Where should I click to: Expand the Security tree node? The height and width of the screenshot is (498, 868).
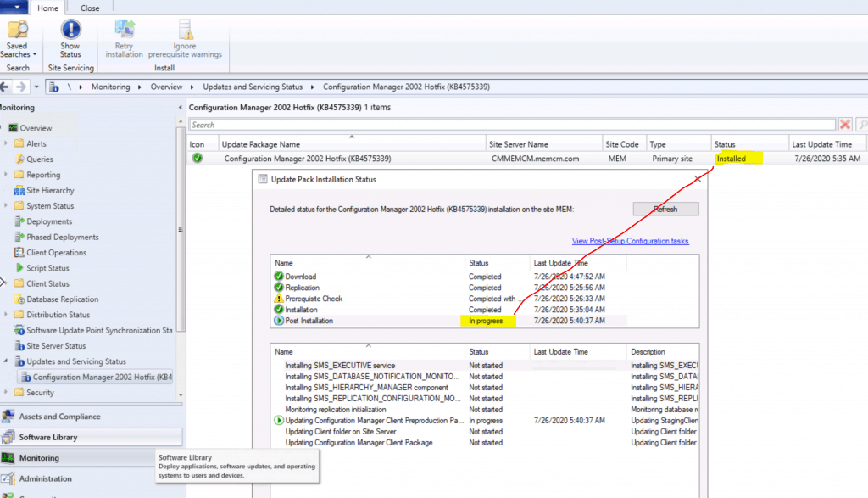click(6, 392)
